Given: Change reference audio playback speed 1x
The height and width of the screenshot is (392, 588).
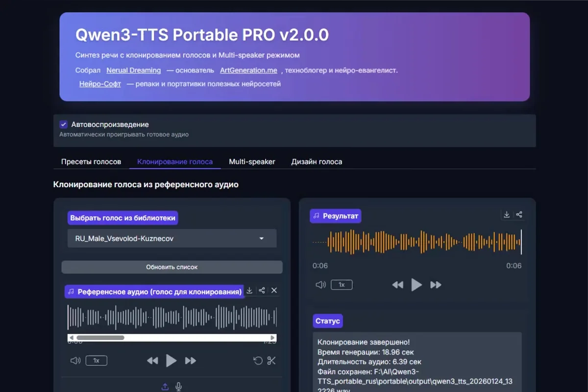Looking at the screenshot, I should click(x=96, y=361).
